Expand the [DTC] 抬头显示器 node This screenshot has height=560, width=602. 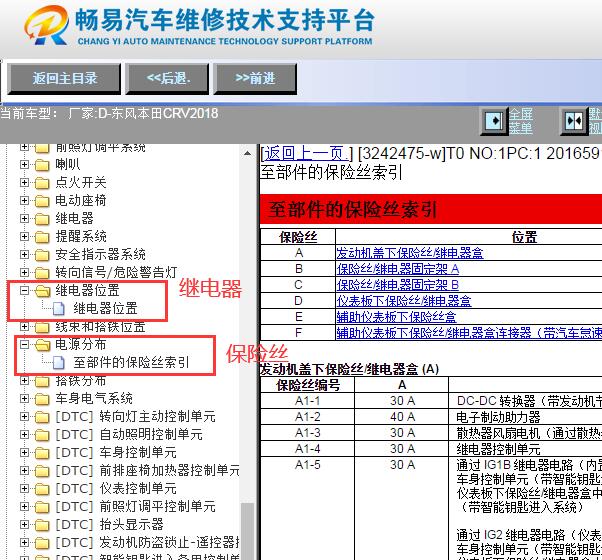24,525
